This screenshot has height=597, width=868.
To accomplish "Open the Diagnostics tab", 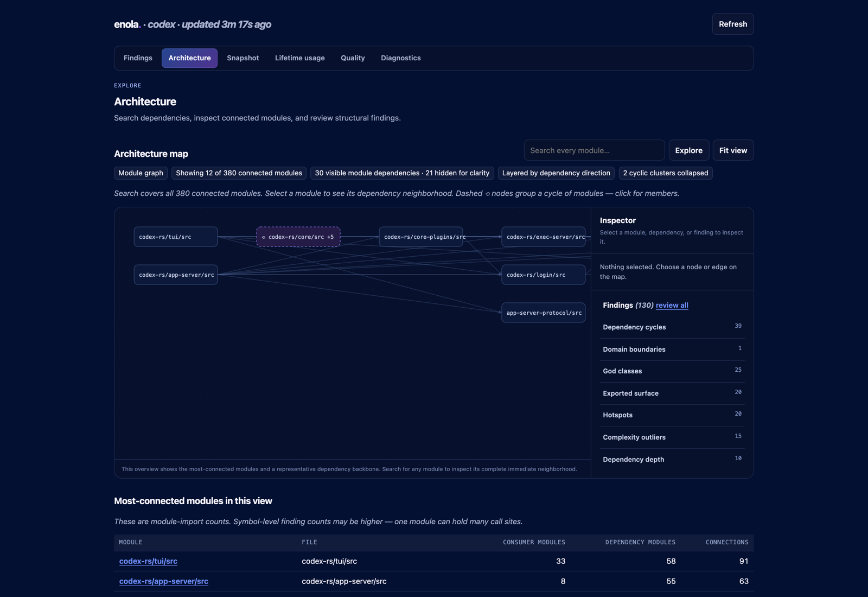I will pyautogui.click(x=400, y=58).
